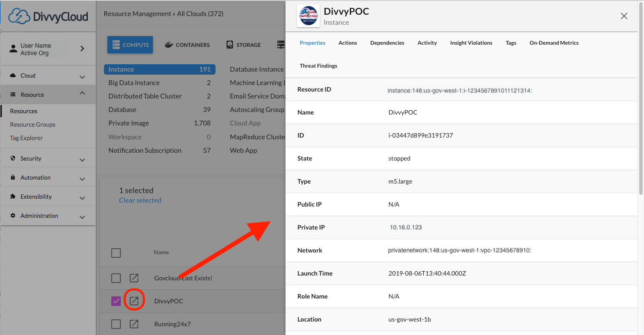
Task: Click the Resource Management breadcrumb text
Action: pos(137,14)
